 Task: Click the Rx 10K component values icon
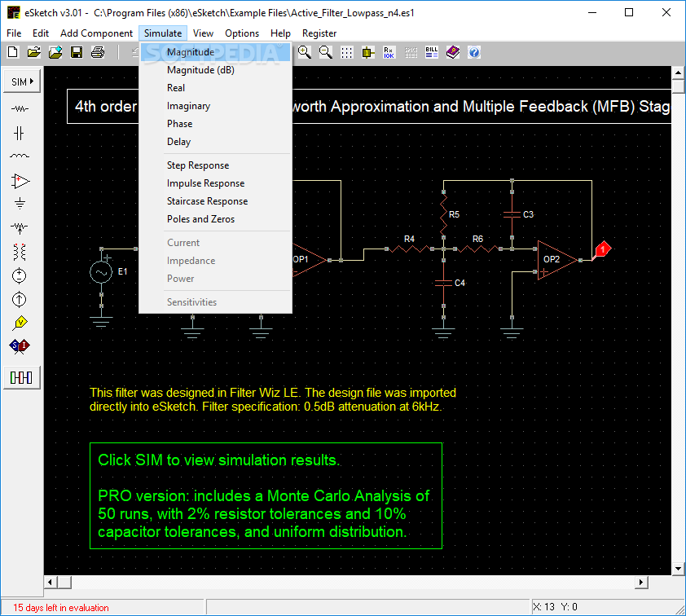[x=389, y=52]
